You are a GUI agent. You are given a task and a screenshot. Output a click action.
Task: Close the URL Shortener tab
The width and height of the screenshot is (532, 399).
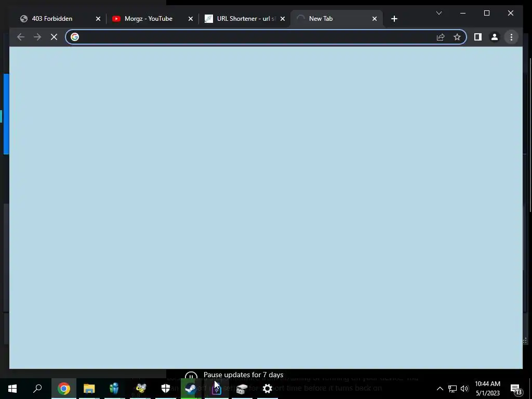coord(282,19)
